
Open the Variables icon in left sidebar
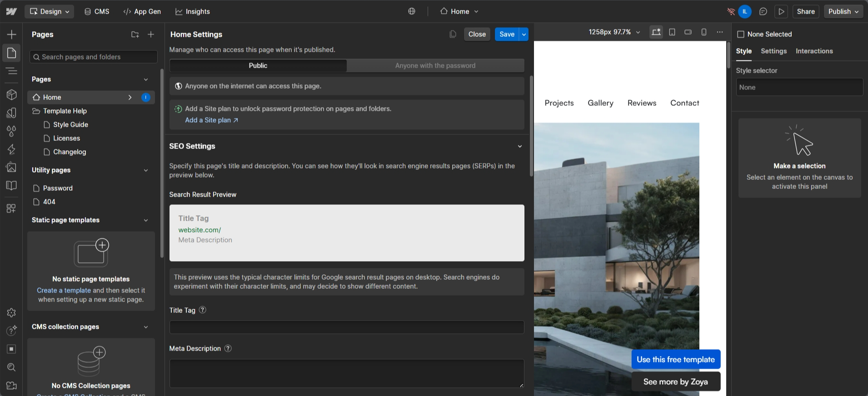tap(12, 113)
